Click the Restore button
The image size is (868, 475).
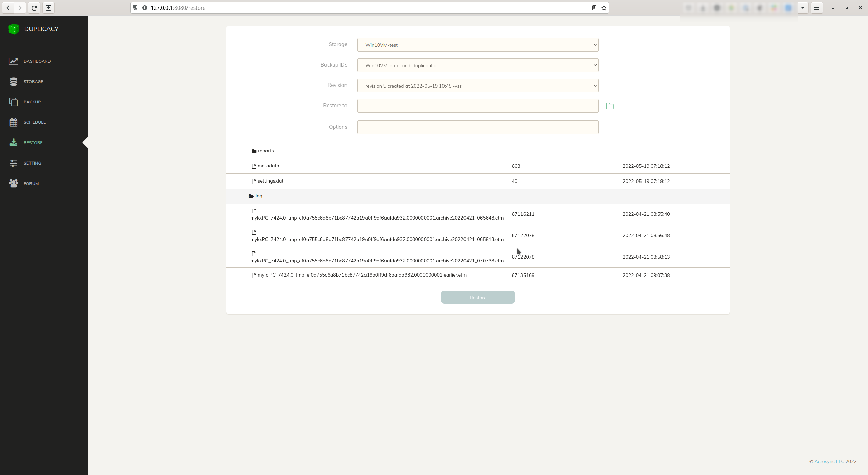(477, 298)
